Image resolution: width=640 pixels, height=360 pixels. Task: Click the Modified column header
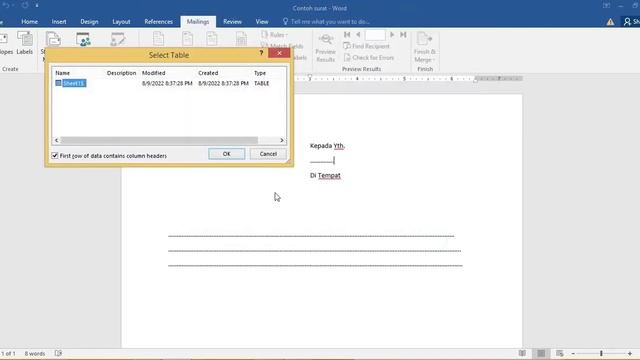click(153, 73)
